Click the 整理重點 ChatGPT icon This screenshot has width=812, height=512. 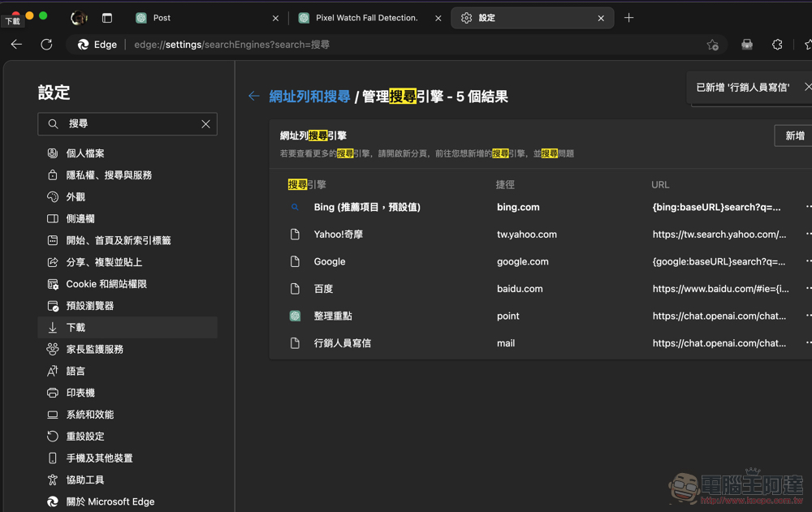point(295,316)
